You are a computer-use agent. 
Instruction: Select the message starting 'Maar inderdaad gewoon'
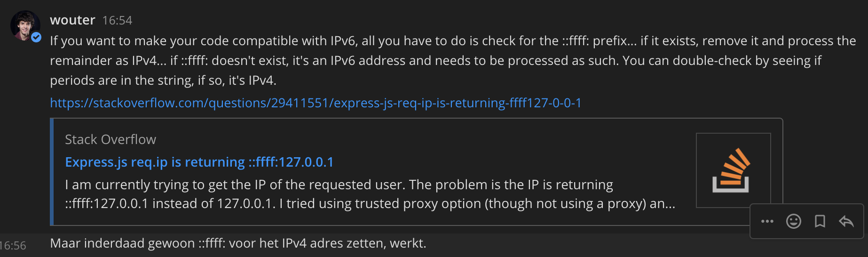point(238,243)
